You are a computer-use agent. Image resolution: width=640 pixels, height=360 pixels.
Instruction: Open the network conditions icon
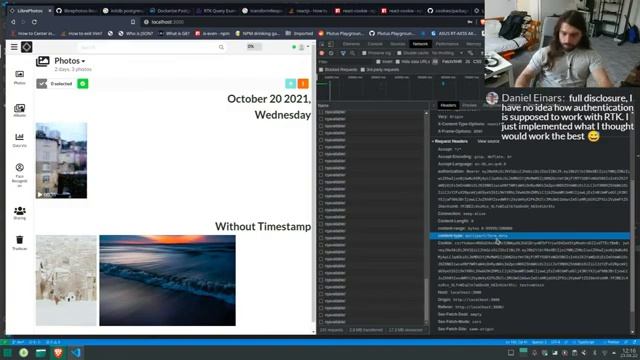tap(471, 53)
